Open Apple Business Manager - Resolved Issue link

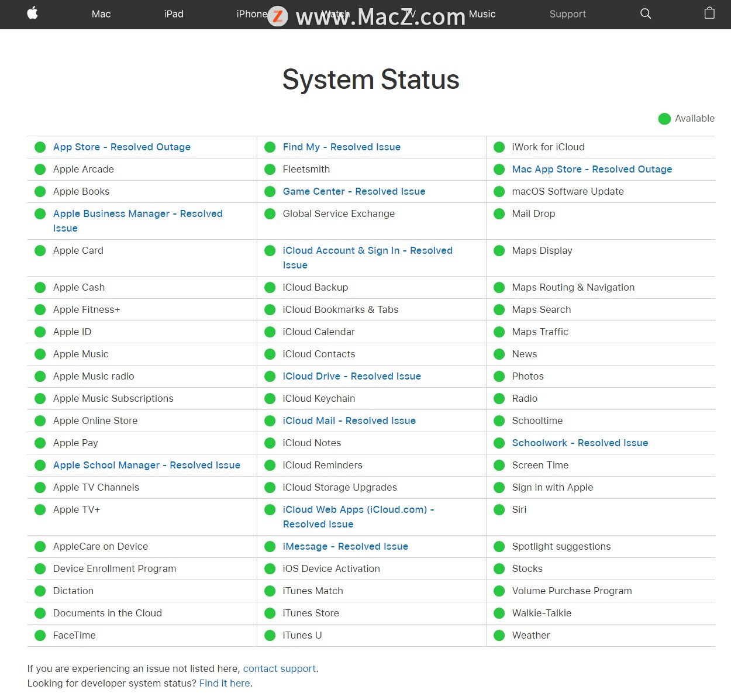click(137, 221)
